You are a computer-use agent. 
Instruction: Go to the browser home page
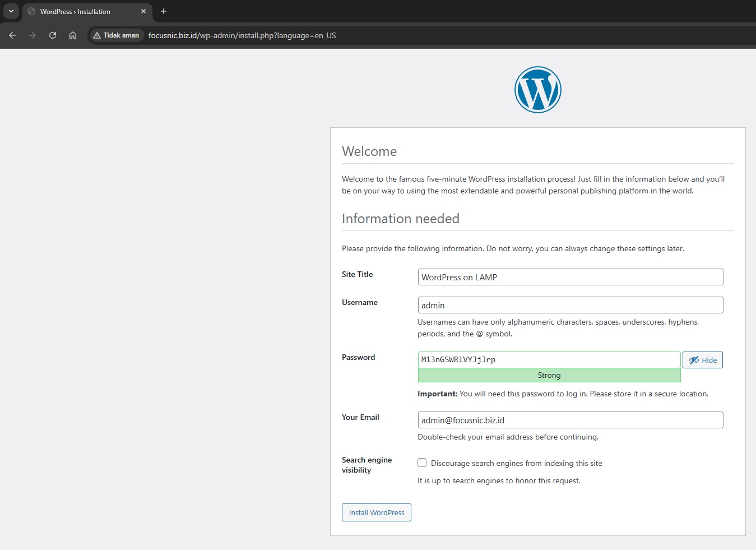coord(73,35)
